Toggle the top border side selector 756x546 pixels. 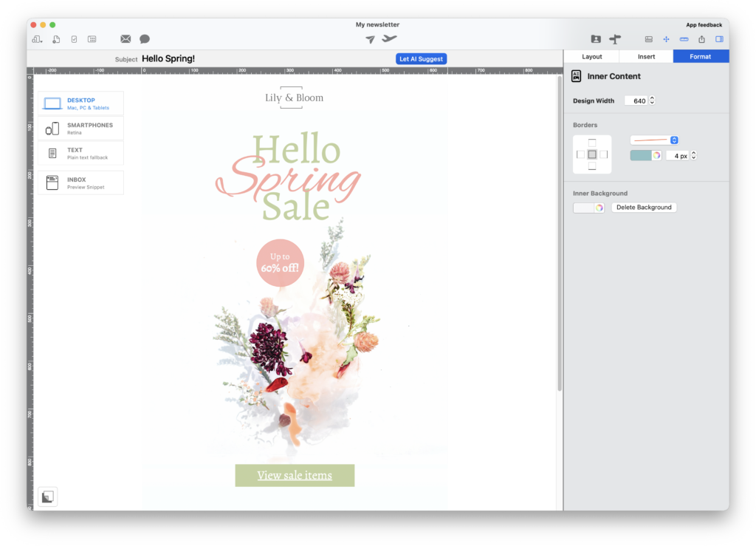pyautogui.click(x=592, y=141)
